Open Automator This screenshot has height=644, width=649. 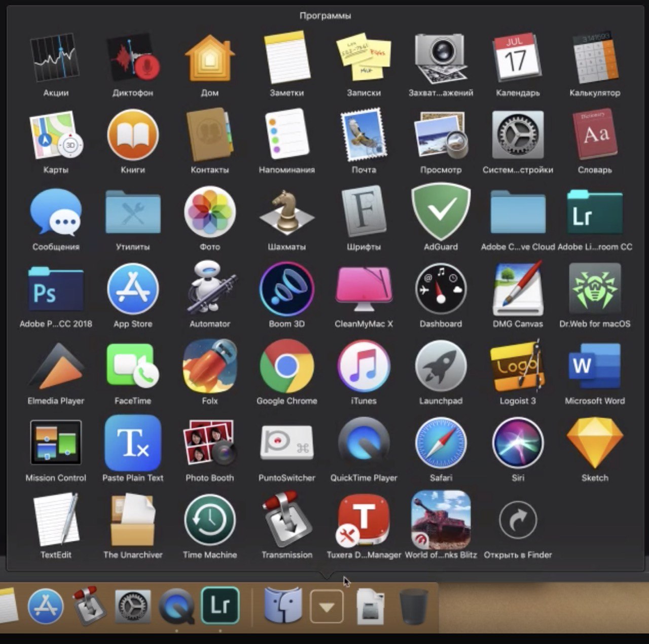[210, 289]
